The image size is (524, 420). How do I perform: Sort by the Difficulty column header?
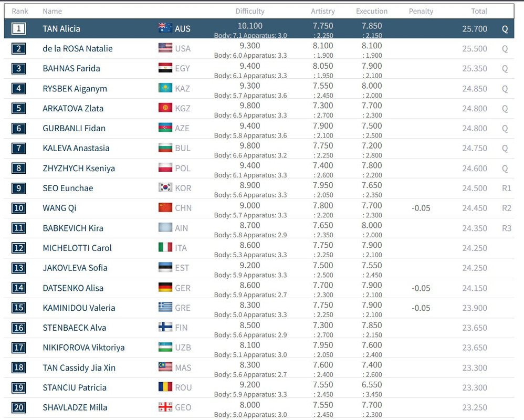(x=250, y=11)
